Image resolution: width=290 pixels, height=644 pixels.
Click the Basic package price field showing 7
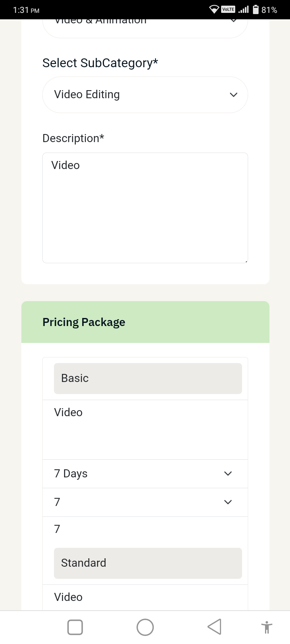coord(145,529)
